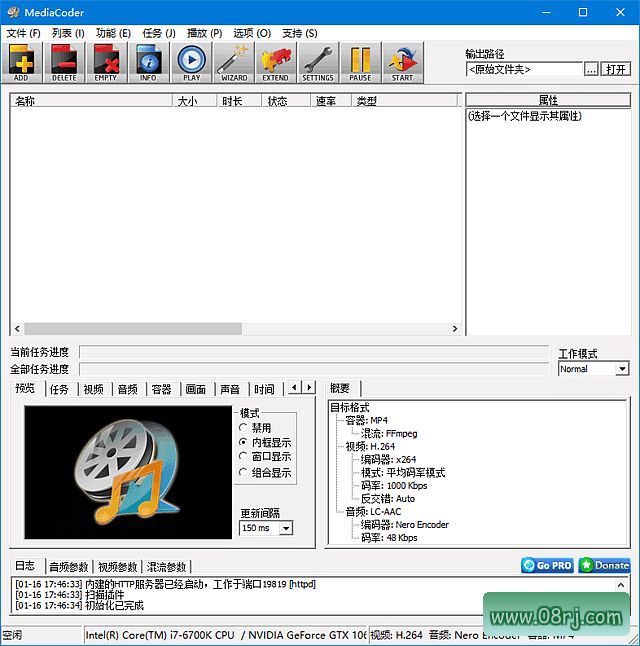Open the 播放 (P) menu
Image resolution: width=640 pixels, height=646 pixels.
pyautogui.click(x=204, y=33)
